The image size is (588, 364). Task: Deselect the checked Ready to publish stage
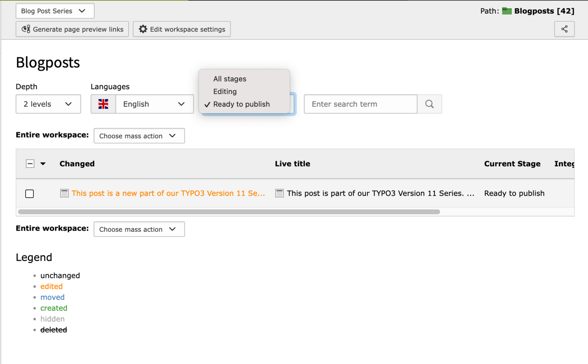pyautogui.click(x=241, y=104)
